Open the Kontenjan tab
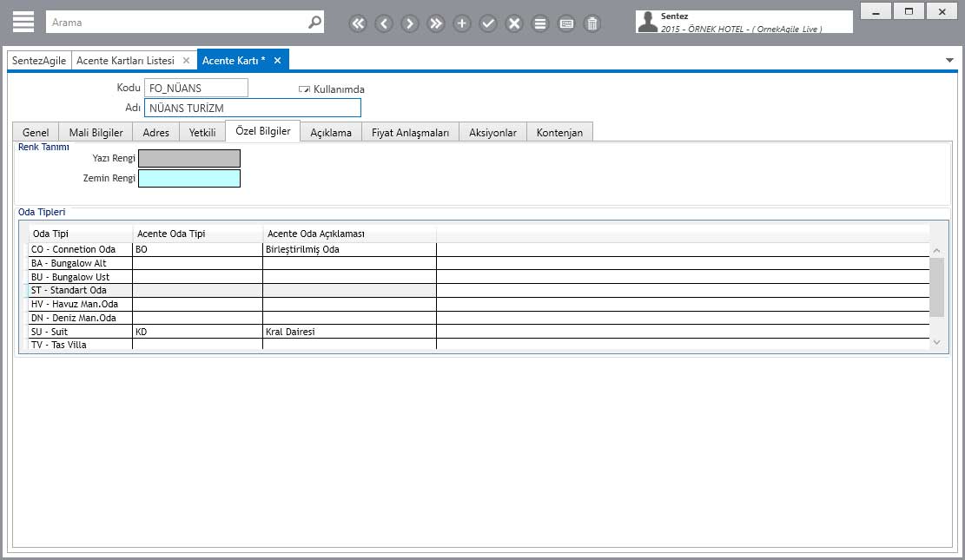 click(x=559, y=132)
